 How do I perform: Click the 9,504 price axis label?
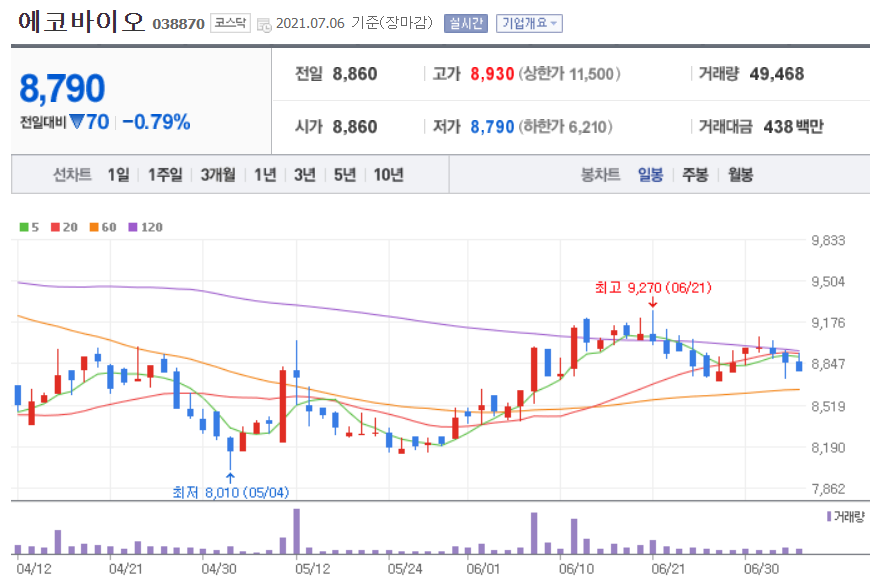click(x=828, y=281)
